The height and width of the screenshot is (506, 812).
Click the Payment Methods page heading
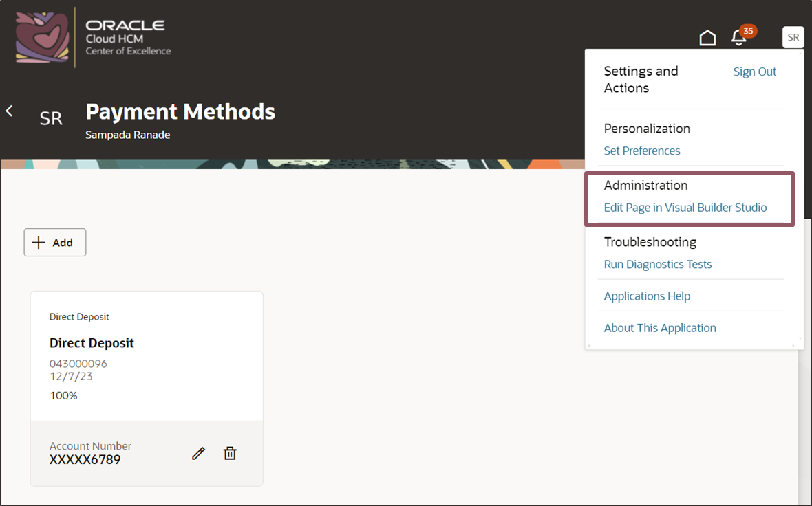click(x=180, y=111)
